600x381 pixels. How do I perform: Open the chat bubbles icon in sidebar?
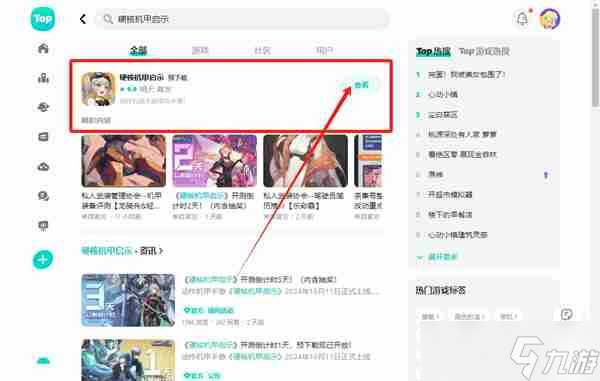coord(43,196)
